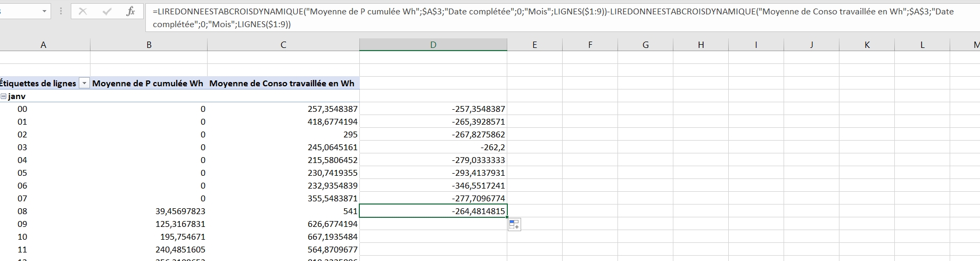Open the Étiquettes de lignes filter dropdown

click(84, 84)
